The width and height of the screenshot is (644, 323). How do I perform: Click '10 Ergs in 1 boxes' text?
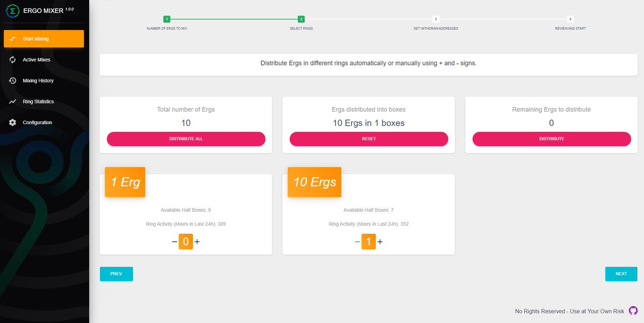(369, 123)
